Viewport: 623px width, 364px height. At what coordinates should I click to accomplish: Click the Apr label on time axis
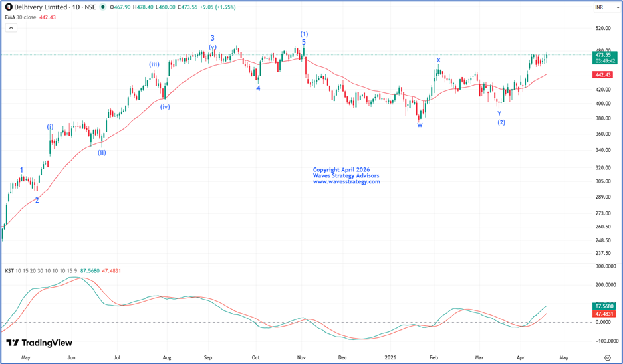point(521,357)
